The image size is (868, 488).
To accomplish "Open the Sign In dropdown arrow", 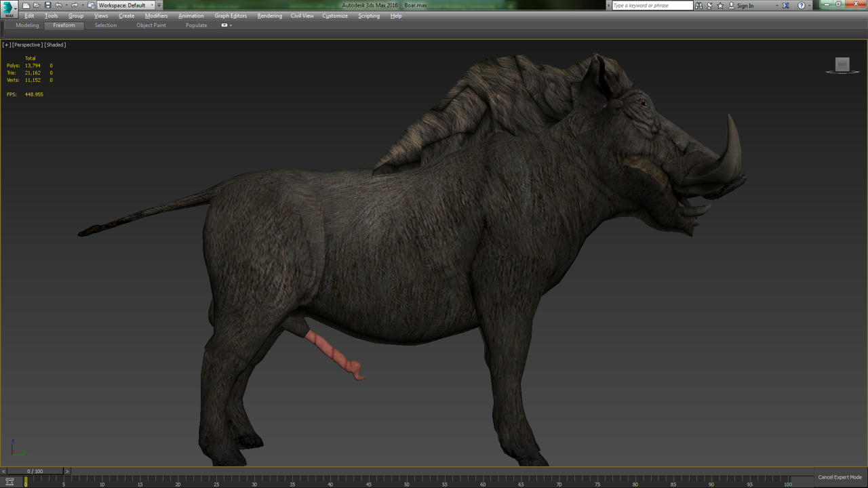I will pos(777,5).
